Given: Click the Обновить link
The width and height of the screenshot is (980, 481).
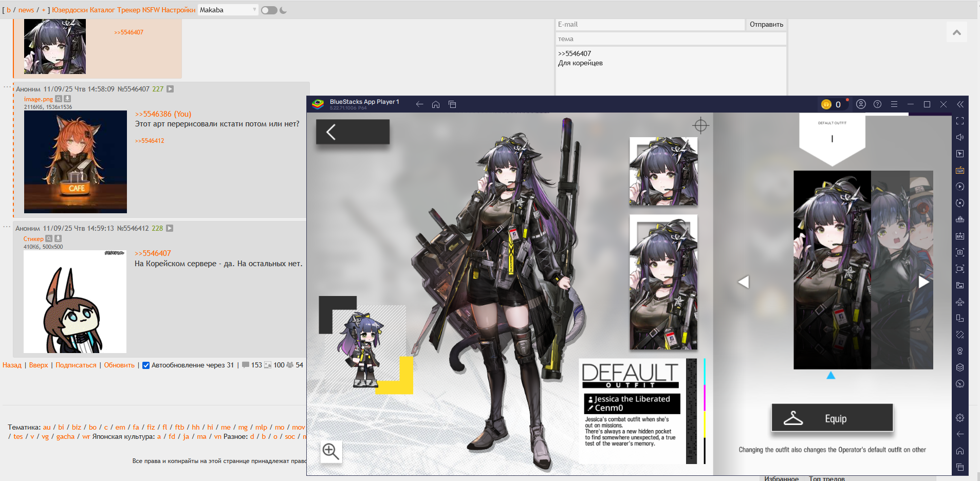Looking at the screenshot, I should (x=119, y=365).
